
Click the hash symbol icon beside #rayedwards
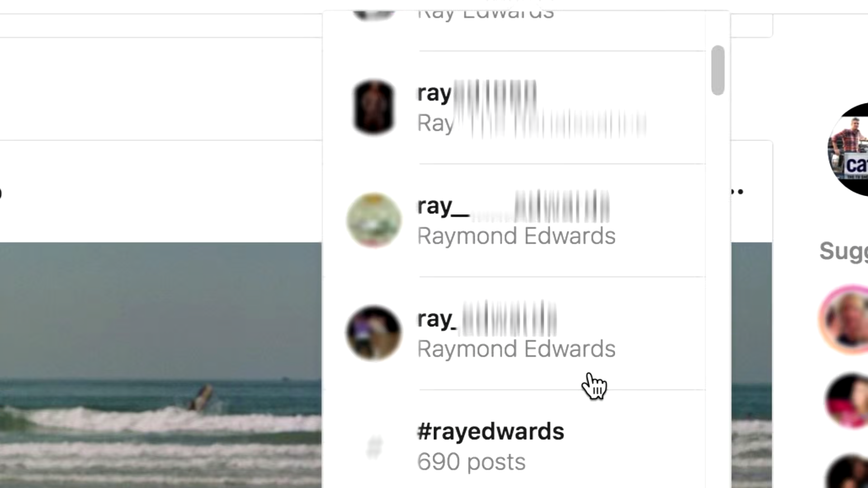click(374, 447)
